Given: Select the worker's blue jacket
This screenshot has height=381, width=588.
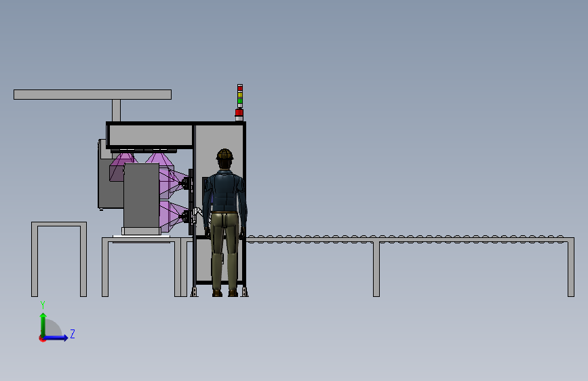Looking at the screenshot, I should (225, 191).
